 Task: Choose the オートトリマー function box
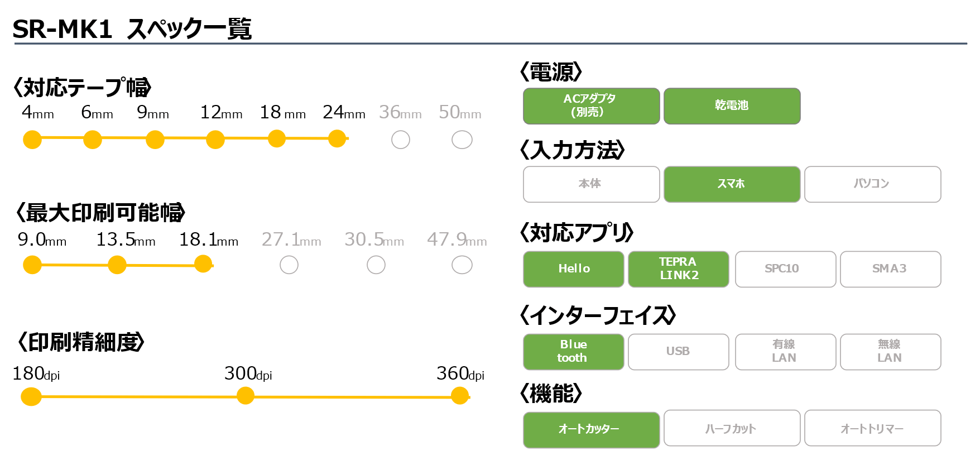click(873, 428)
